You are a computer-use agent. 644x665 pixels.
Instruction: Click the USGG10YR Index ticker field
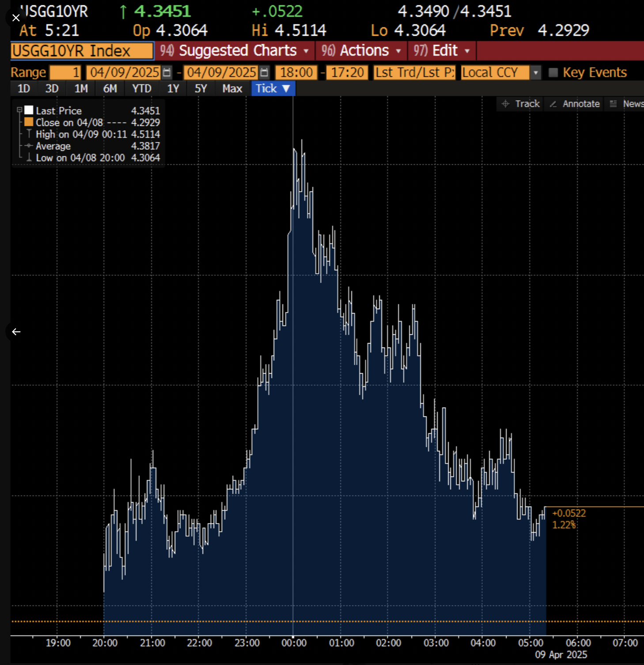(82, 51)
